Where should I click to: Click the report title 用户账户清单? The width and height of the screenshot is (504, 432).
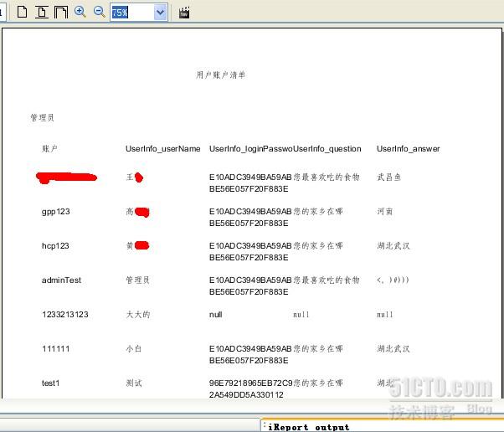[221, 75]
